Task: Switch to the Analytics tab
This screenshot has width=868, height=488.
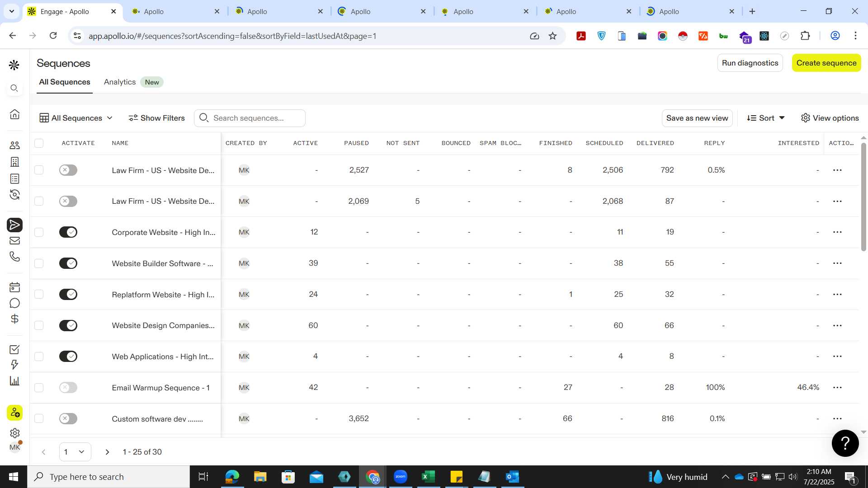Action: click(x=120, y=82)
